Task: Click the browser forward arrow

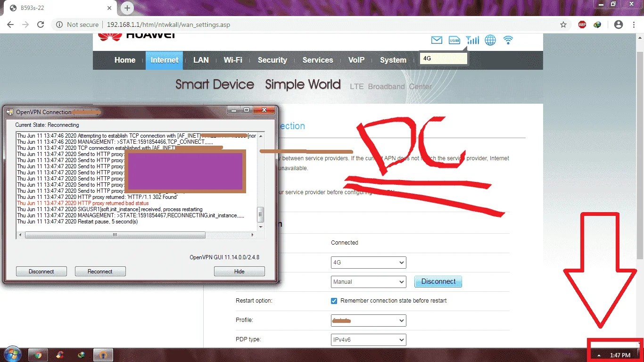Action: click(25, 25)
